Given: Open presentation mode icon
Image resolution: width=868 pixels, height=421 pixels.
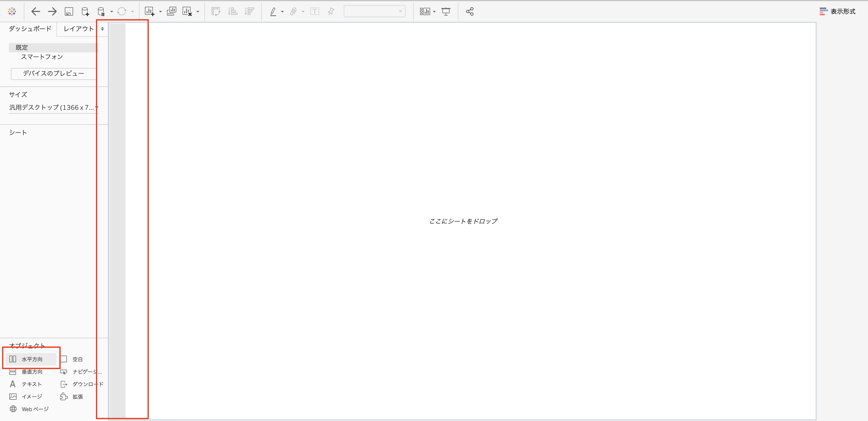Looking at the screenshot, I should 446,11.
